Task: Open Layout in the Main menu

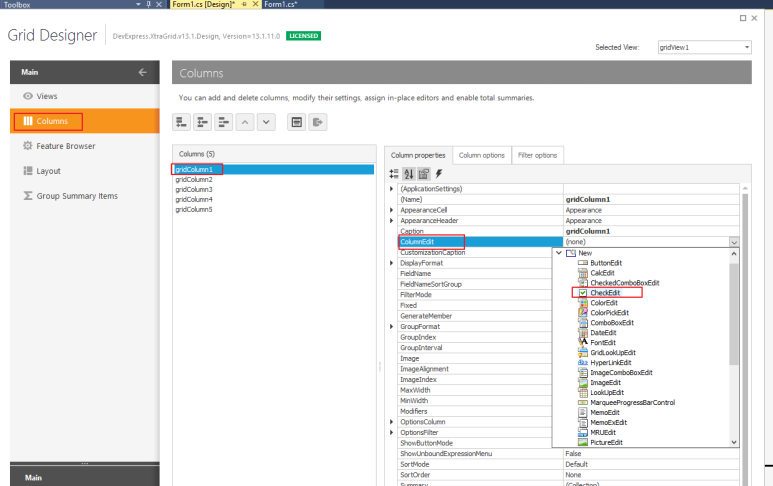Action: (85, 171)
